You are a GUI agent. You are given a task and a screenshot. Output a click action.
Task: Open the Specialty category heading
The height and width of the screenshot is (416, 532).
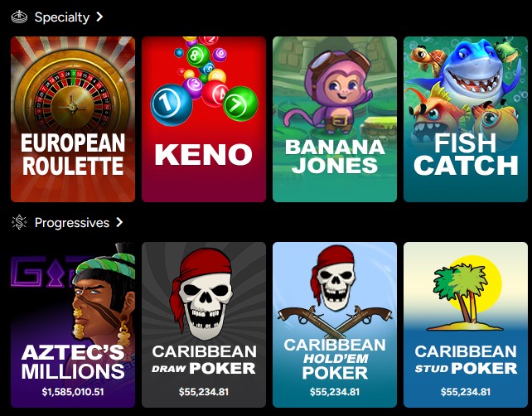point(62,17)
